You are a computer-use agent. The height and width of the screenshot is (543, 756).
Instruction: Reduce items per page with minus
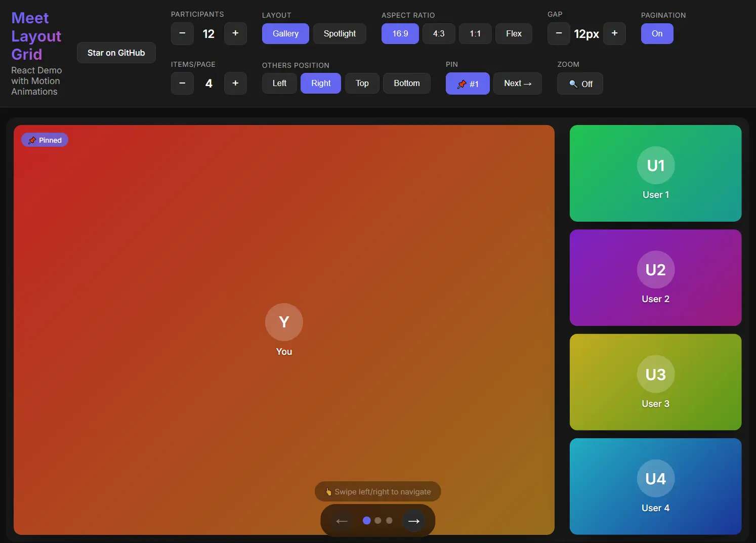click(182, 83)
